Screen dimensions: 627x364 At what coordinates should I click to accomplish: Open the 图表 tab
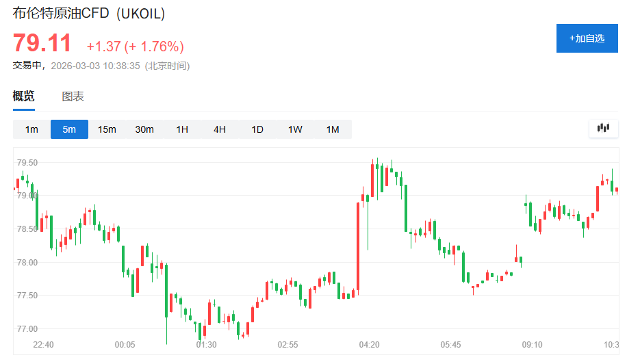tap(73, 96)
